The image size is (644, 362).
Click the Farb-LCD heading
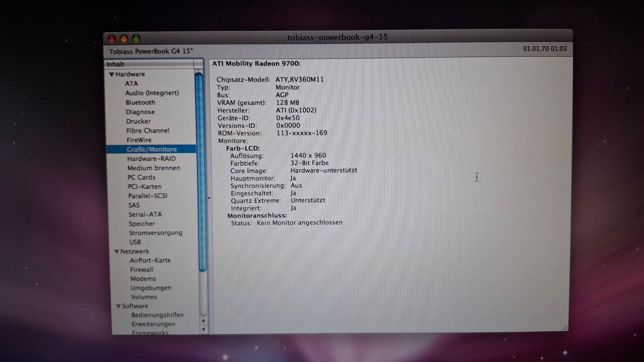(243, 148)
